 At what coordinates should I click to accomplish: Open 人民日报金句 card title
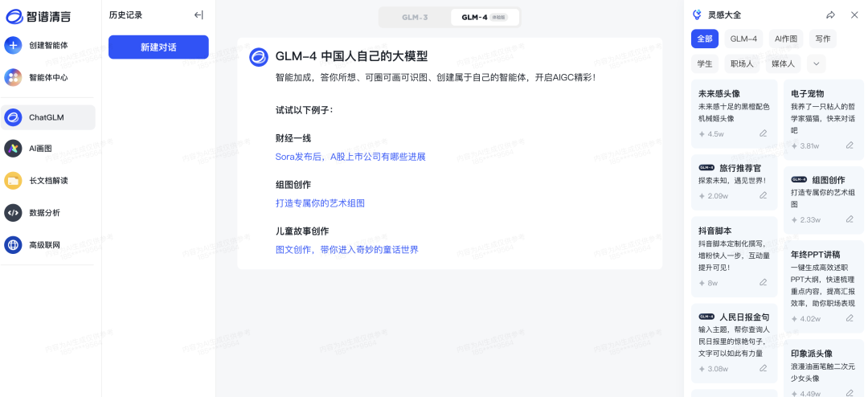click(744, 317)
